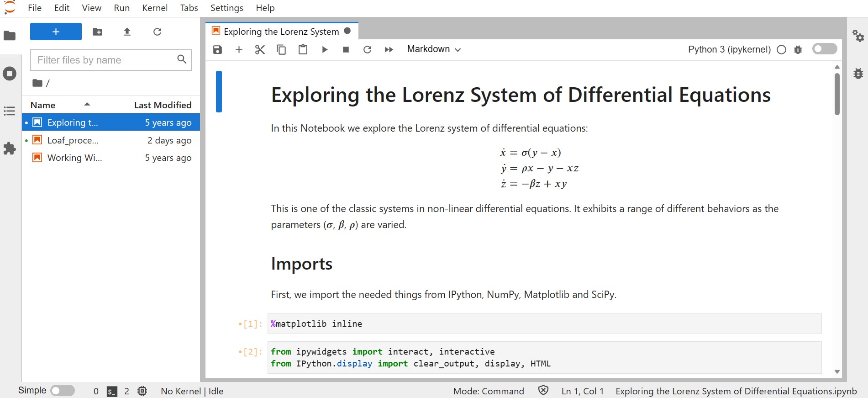
Task: Select Python 3 (ipykernel) kernel name
Action: [729, 49]
